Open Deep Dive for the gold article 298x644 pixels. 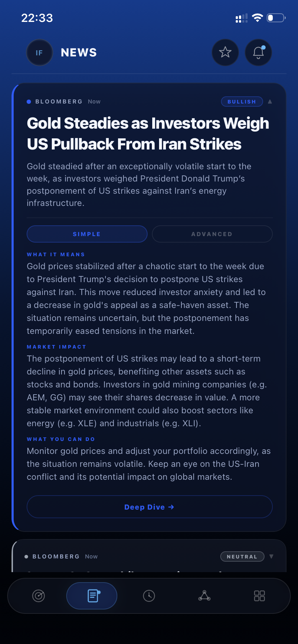[149, 507]
